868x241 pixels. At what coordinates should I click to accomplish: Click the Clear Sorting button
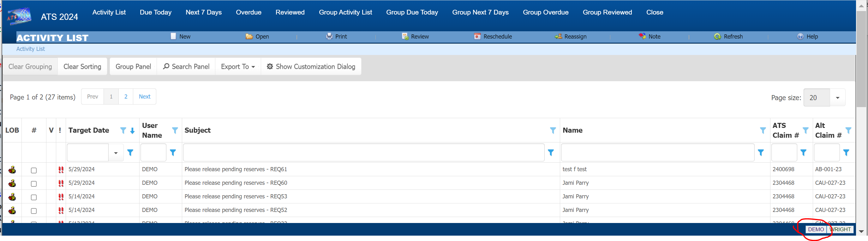82,66
